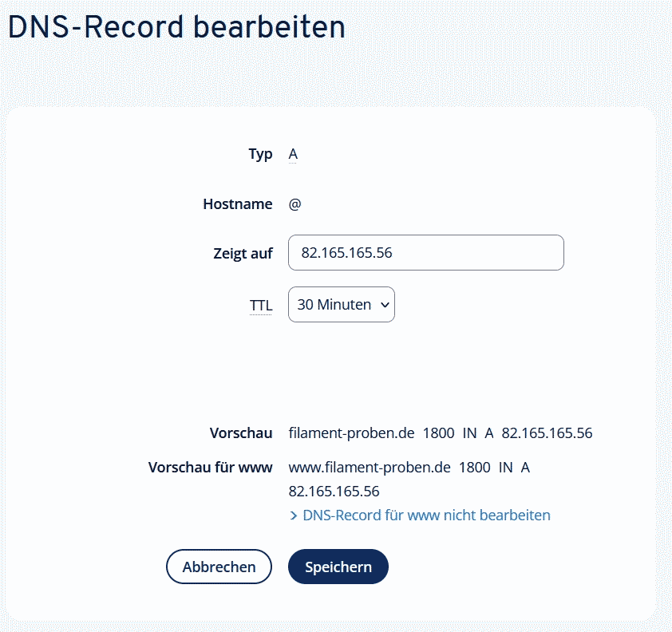The image size is (672, 632).
Task: Click the www.filament-proben.de preview text
Action: coord(370,468)
